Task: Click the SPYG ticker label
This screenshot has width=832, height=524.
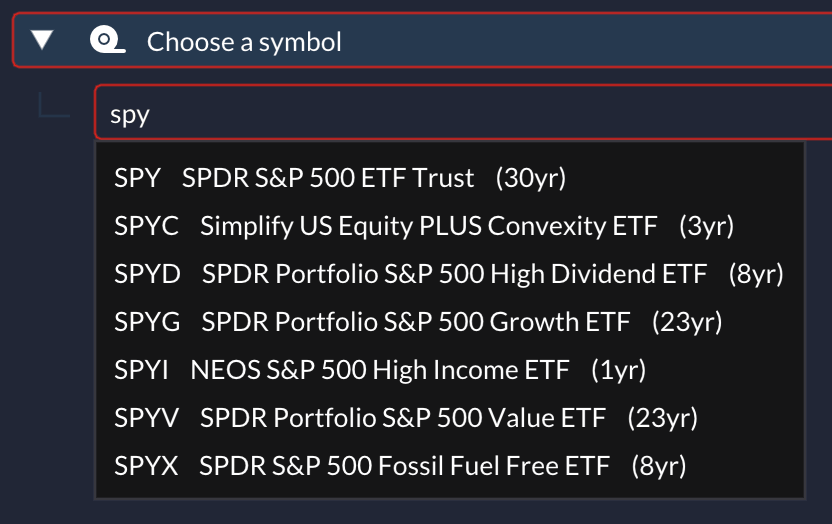Action: [x=148, y=322]
